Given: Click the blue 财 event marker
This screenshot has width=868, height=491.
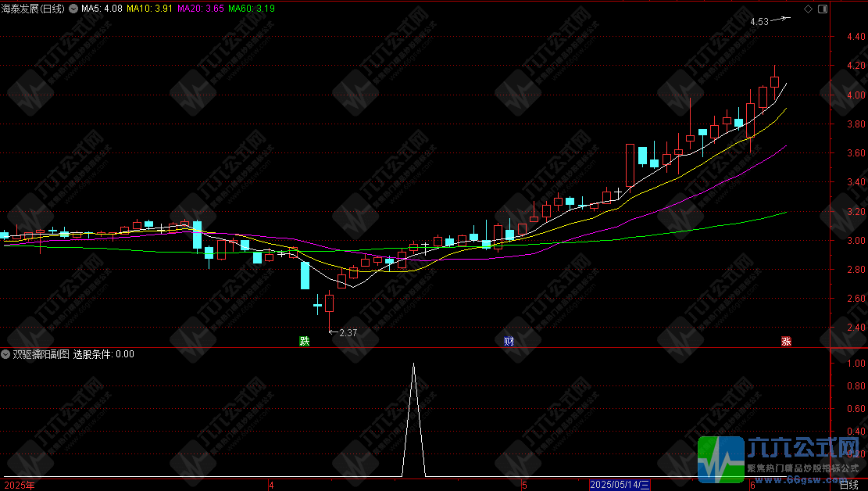Looking at the screenshot, I should 509,342.
